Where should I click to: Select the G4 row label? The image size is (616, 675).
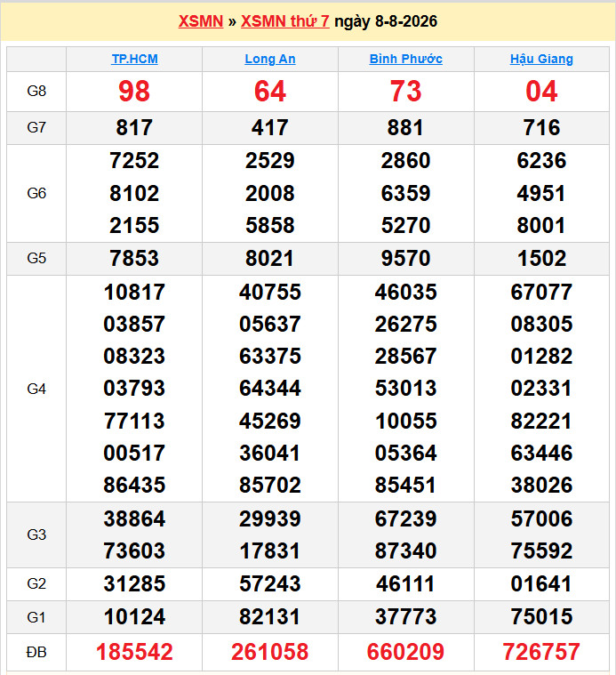(36, 389)
